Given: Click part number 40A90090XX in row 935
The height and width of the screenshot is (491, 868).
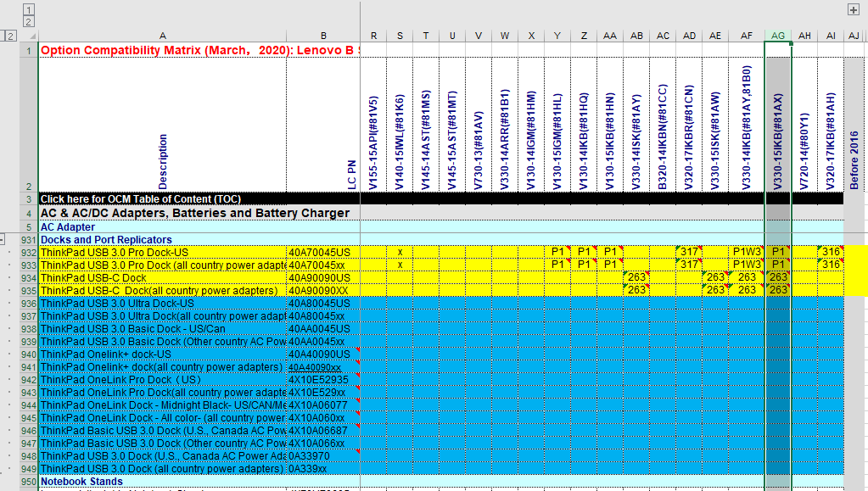Looking at the screenshot, I should click(x=323, y=291).
